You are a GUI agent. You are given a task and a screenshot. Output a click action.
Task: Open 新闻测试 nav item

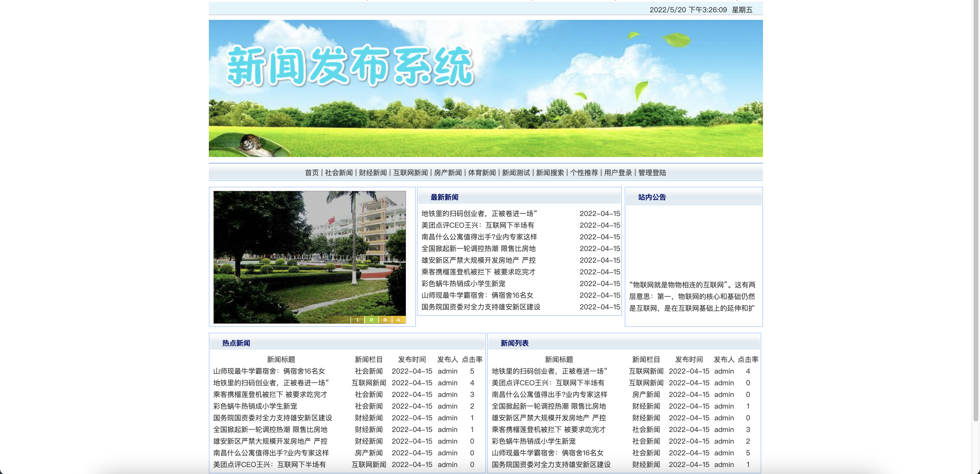coord(516,172)
